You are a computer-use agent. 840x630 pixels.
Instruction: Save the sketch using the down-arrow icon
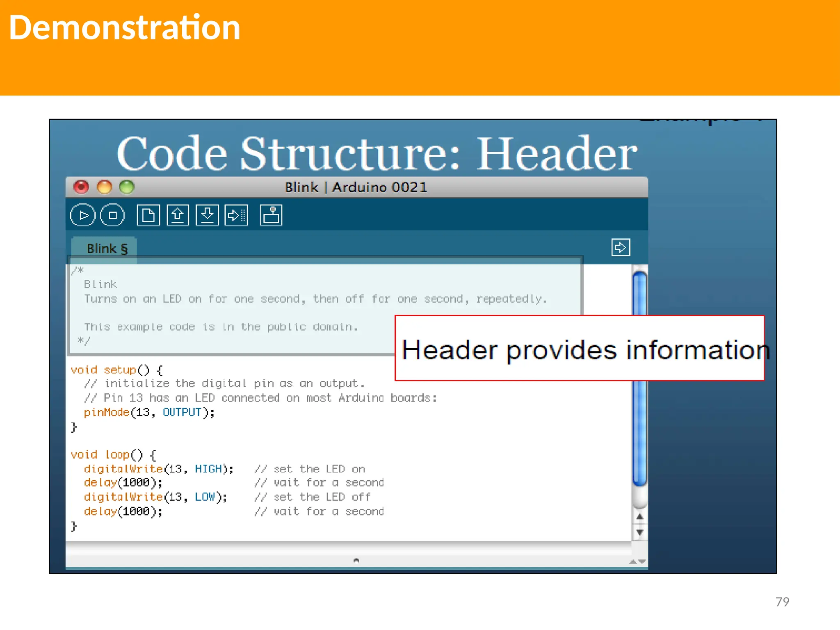207,215
